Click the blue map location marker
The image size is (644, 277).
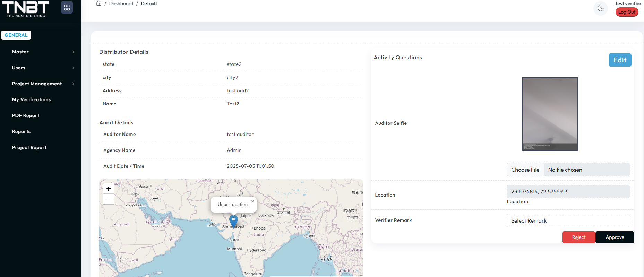pyautogui.click(x=233, y=220)
